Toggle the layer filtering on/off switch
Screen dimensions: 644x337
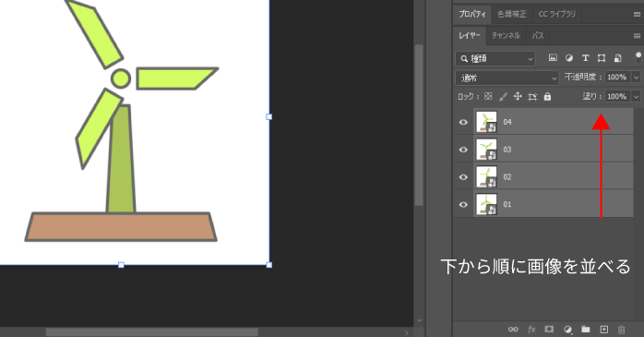coord(638,58)
